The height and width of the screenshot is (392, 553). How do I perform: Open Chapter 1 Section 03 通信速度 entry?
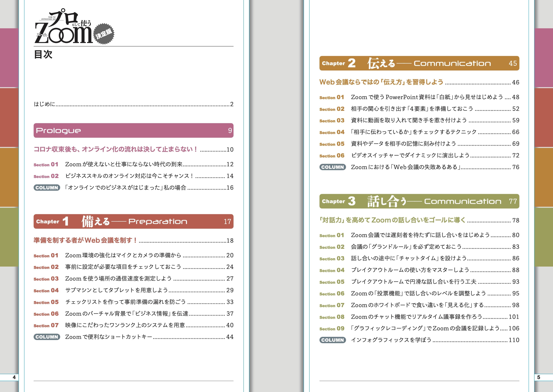coord(118,279)
